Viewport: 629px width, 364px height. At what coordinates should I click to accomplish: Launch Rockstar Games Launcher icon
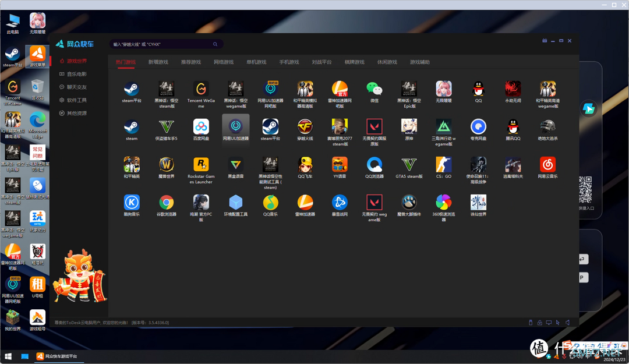[201, 165]
